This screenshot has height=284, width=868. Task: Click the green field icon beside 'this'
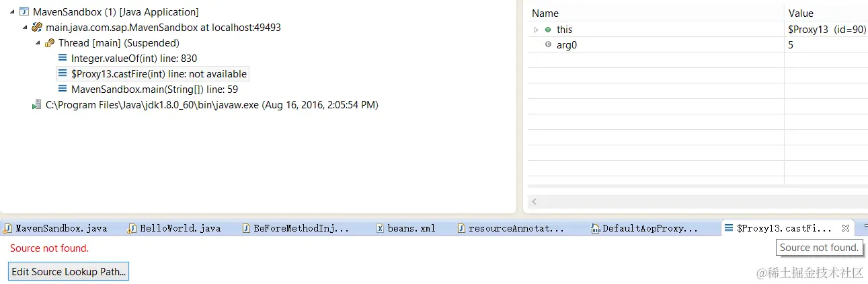pyautogui.click(x=548, y=30)
